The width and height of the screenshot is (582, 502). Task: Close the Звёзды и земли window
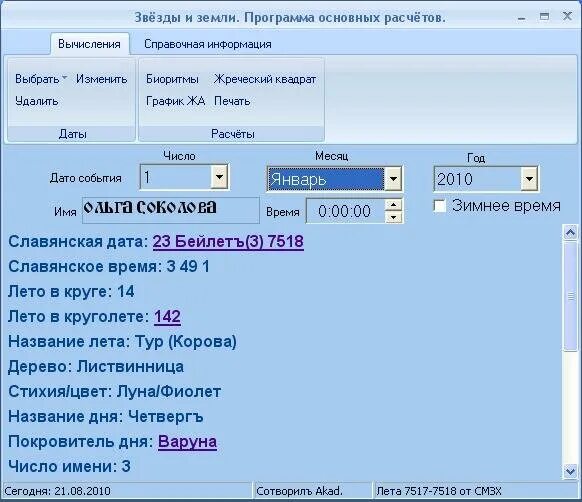coord(567,16)
